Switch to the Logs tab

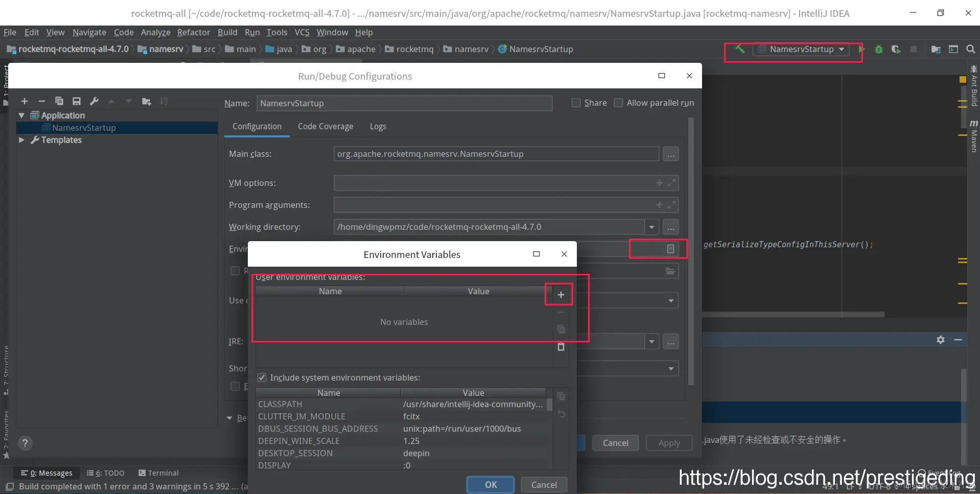tap(378, 126)
